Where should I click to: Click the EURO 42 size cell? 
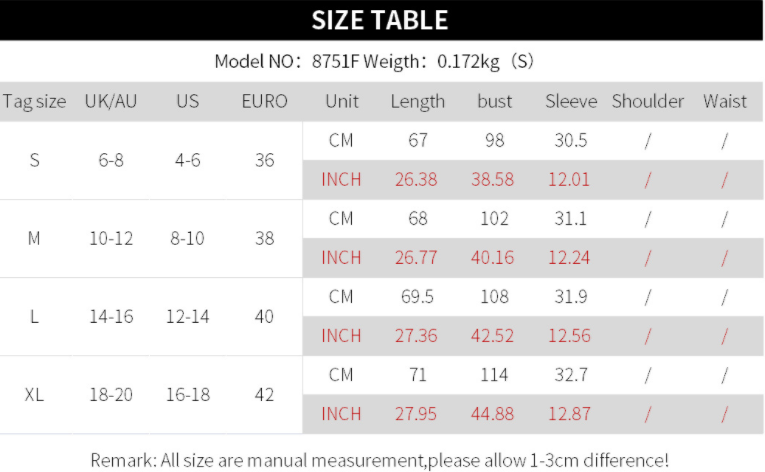pyautogui.click(x=264, y=394)
